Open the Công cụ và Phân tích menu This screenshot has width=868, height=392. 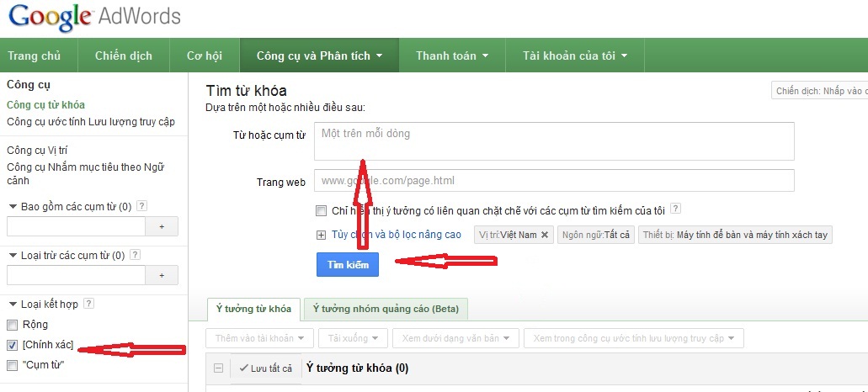(319, 56)
